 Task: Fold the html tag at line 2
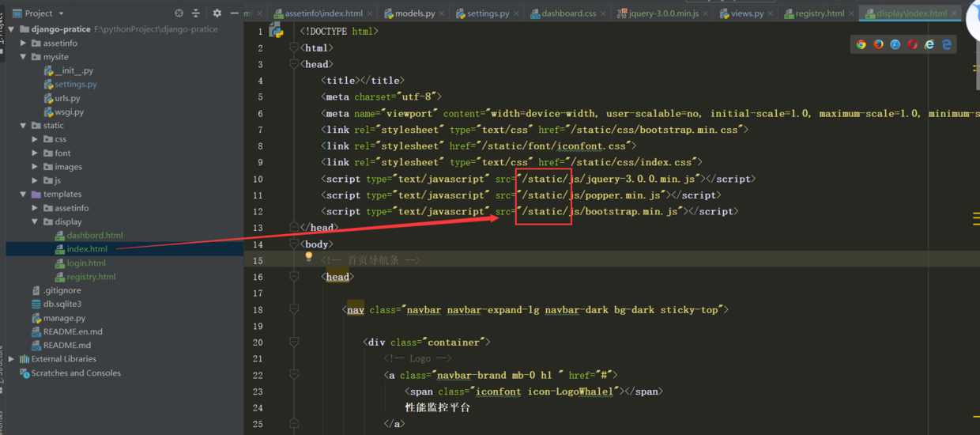click(x=294, y=48)
